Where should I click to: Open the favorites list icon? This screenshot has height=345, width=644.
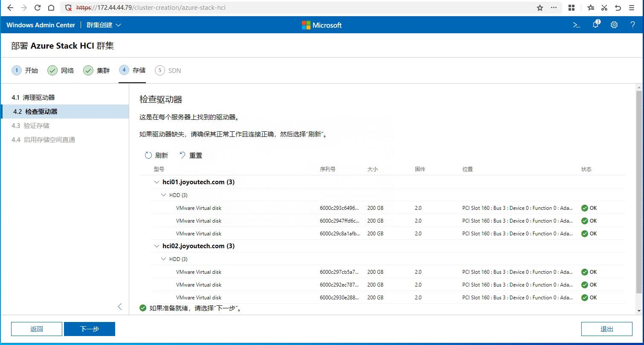point(591,8)
